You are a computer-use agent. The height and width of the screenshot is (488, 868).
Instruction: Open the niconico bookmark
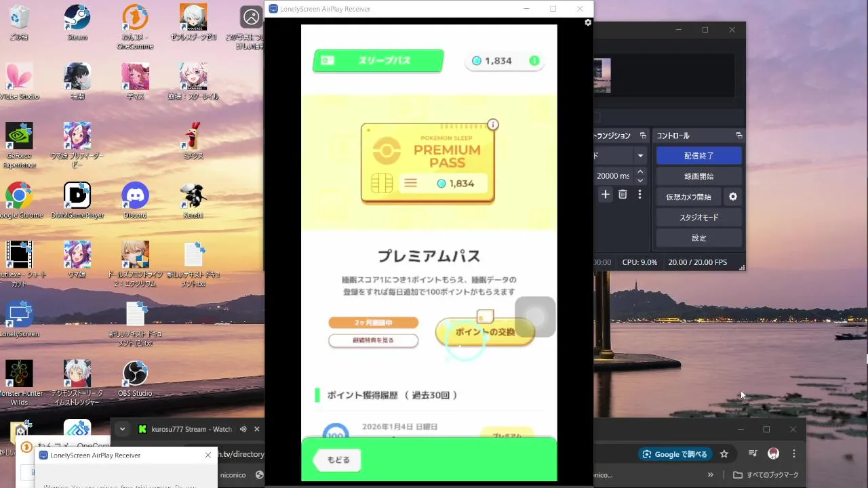(233, 475)
